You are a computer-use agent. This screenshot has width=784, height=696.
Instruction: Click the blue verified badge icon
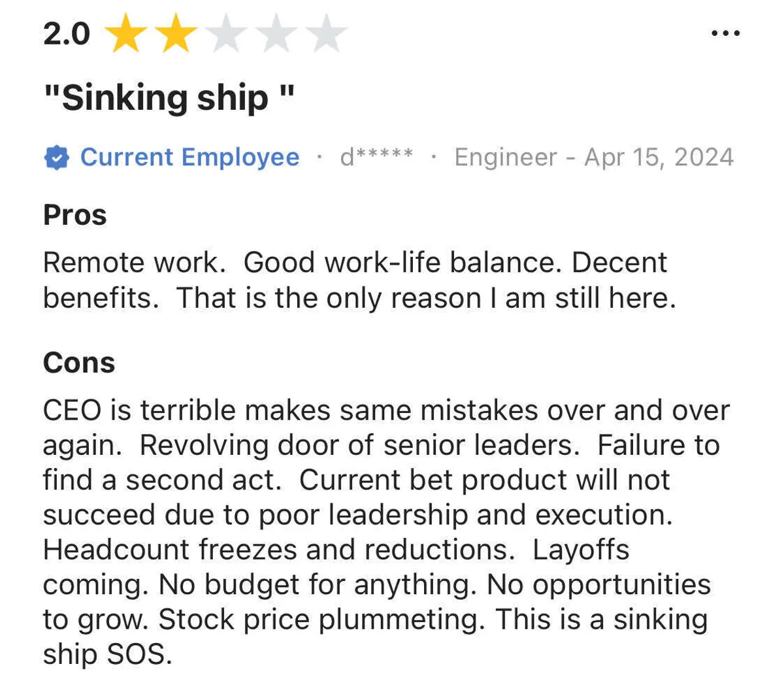pyautogui.click(x=57, y=157)
